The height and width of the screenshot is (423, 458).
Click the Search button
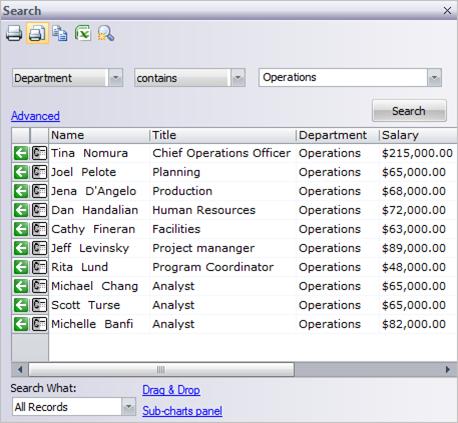409,111
